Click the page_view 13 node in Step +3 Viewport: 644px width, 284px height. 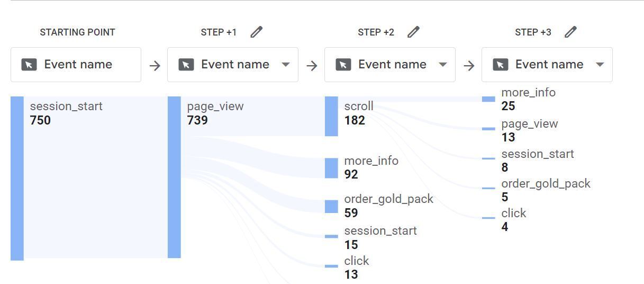pyautogui.click(x=488, y=129)
